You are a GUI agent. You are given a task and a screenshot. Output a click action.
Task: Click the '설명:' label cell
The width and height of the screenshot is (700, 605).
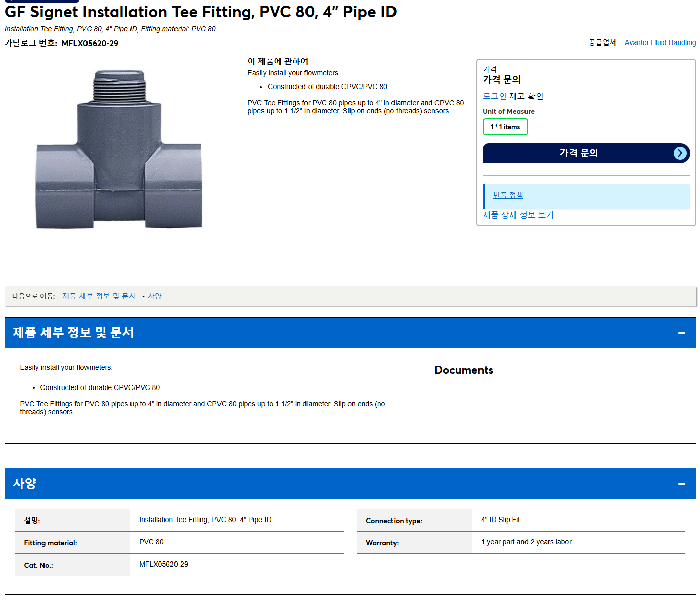click(x=72, y=521)
